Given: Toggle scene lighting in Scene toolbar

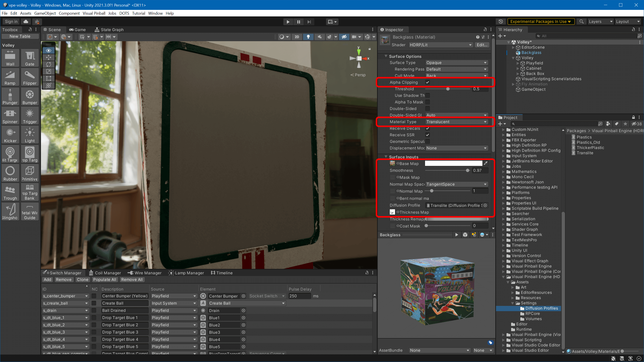Looking at the screenshot, I should [x=308, y=37].
